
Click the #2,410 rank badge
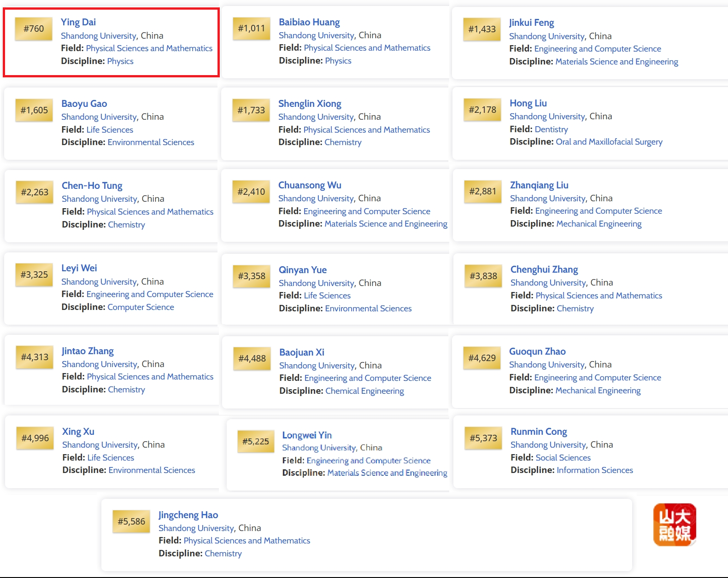pos(251,192)
